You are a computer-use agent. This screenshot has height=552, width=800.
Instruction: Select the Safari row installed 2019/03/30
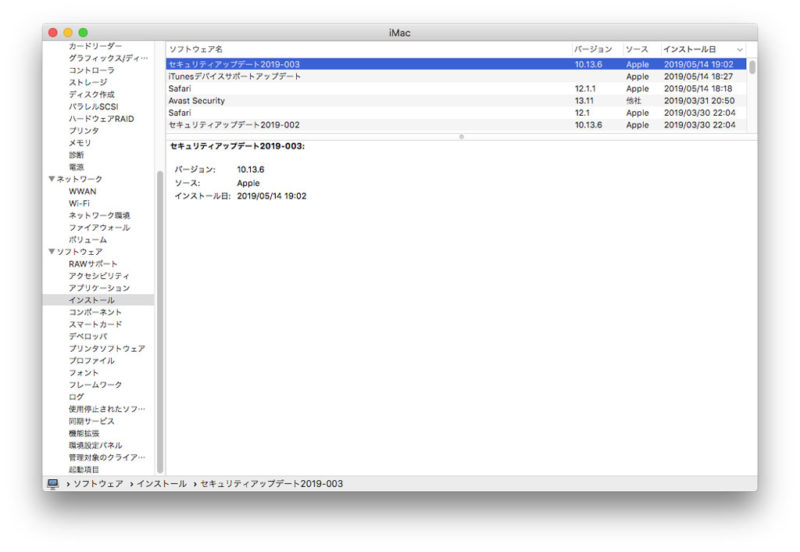click(x=456, y=113)
